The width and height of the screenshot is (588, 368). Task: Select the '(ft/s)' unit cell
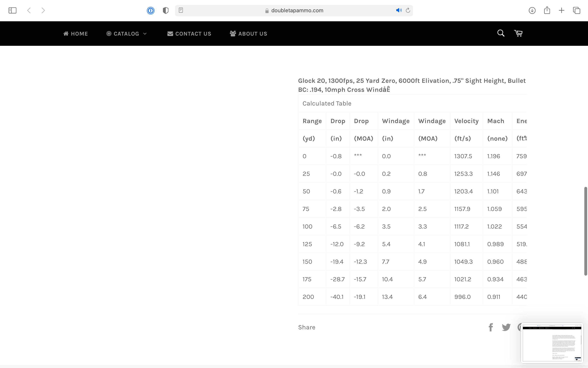tap(462, 138)
